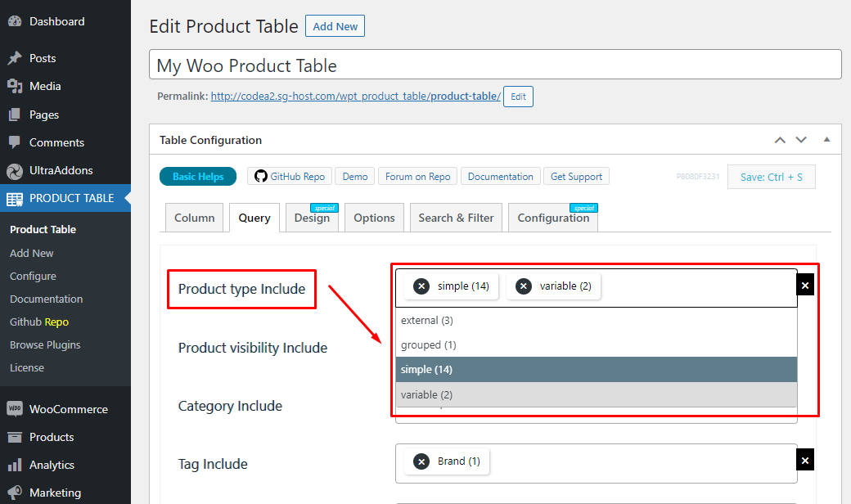Click the Analytics bar chart icon

point(14,465)
